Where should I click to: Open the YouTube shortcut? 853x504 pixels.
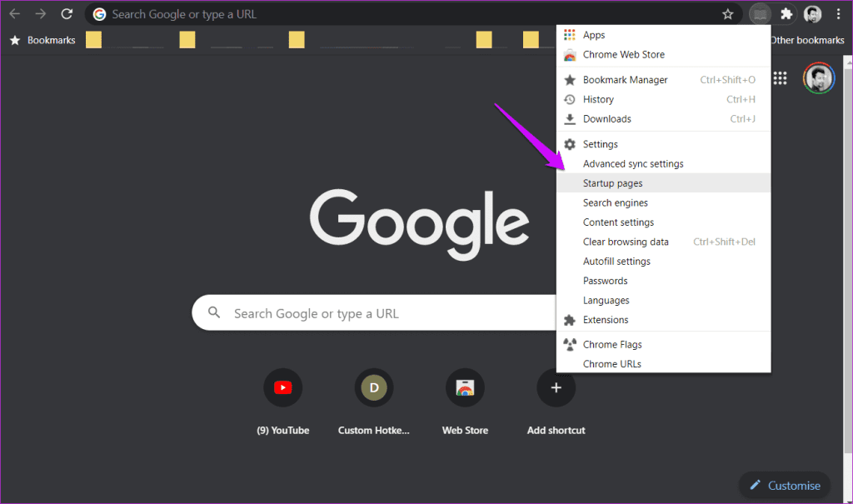click(282, 387)
